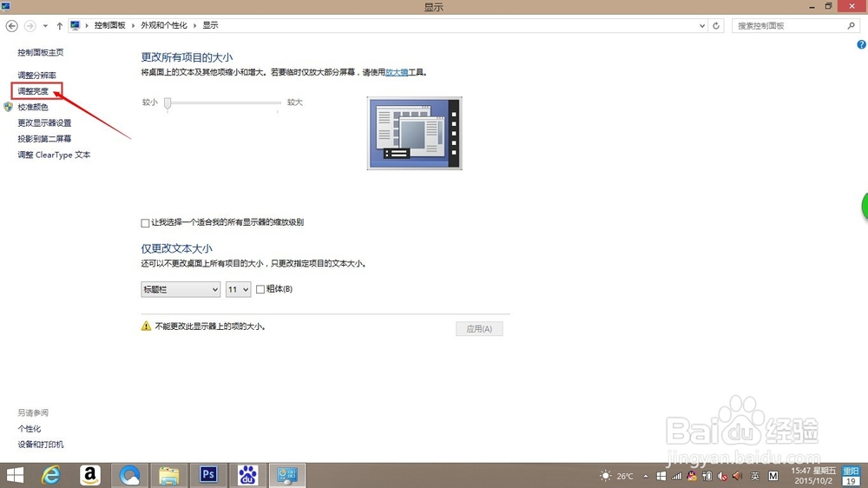Go up one folder level
This screenshot has width=868, height=488.
coord(60,25)
